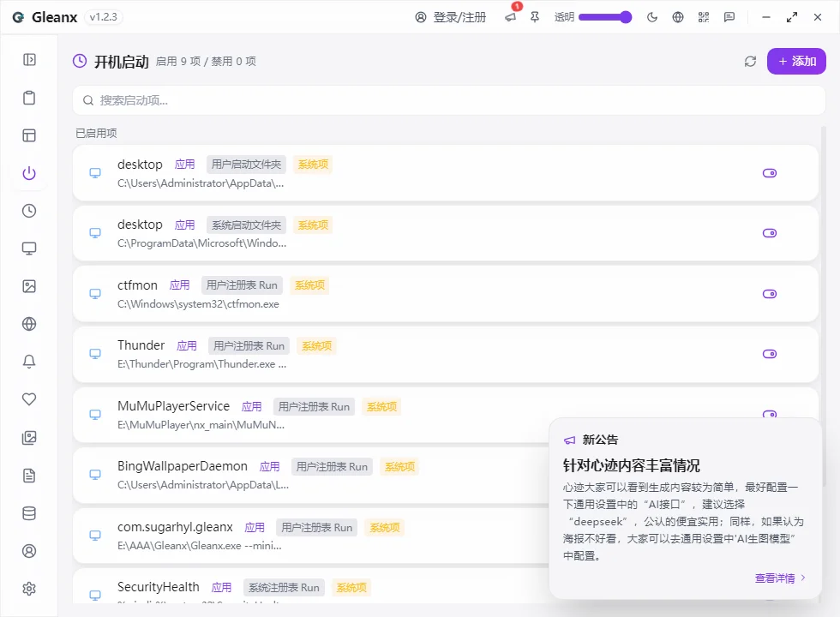
Task: Open the clipboard section in the sidebar
Action: [x=29, y=98]
